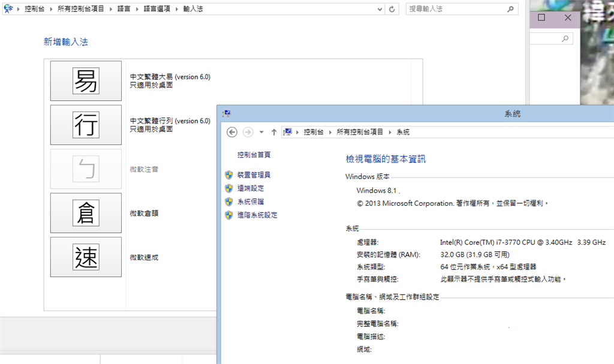
Task: Click the search magnifier in 搜尋輸入法 box
Action: [510, 9]
